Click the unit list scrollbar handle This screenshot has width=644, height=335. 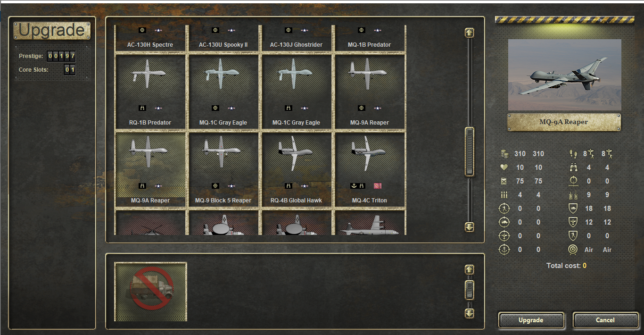click(469, 151)
